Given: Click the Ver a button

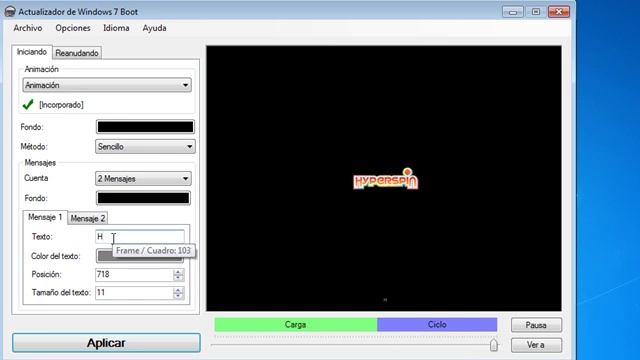Looking at the screenshot, I should point(536,345).
